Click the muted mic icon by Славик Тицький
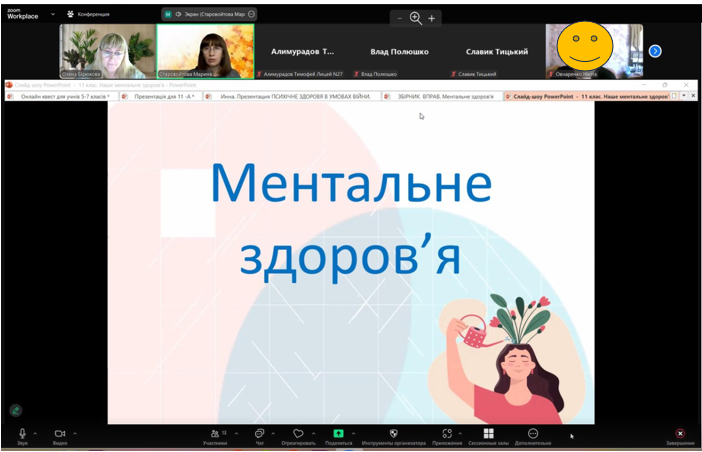 click(x=454, y=74)
